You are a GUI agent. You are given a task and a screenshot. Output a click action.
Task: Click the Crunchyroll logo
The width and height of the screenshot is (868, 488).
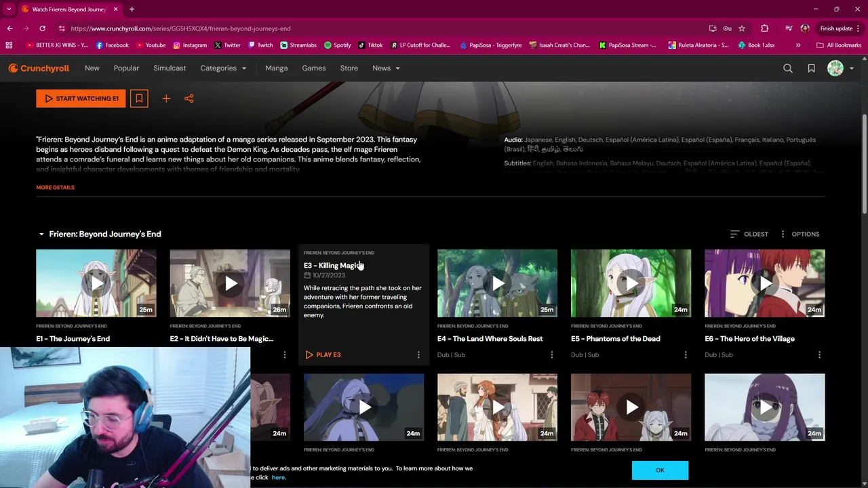coord(39,68)
